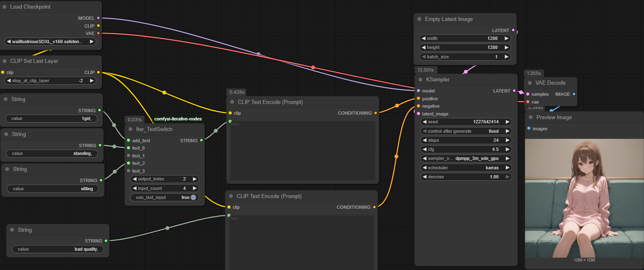Decrease stop_at_clip_layer with the left arrow
The height and width of the screenshot is (270, 644).
coord(9,81)
